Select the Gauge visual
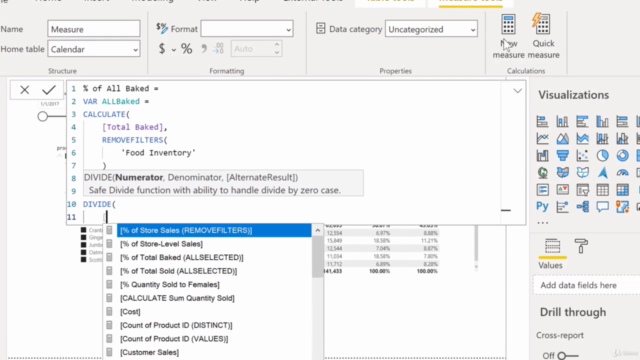Screen dimensions: 640x360 (x=622, y=173)
